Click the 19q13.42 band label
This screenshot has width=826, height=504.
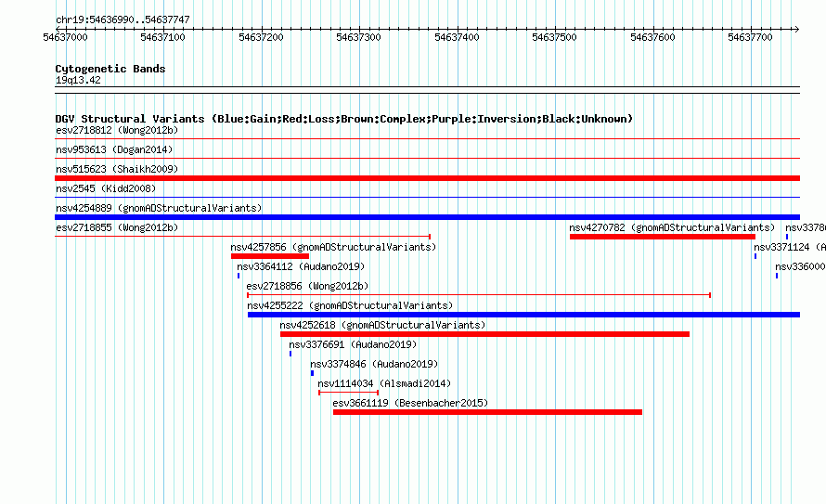click(78, 80)
